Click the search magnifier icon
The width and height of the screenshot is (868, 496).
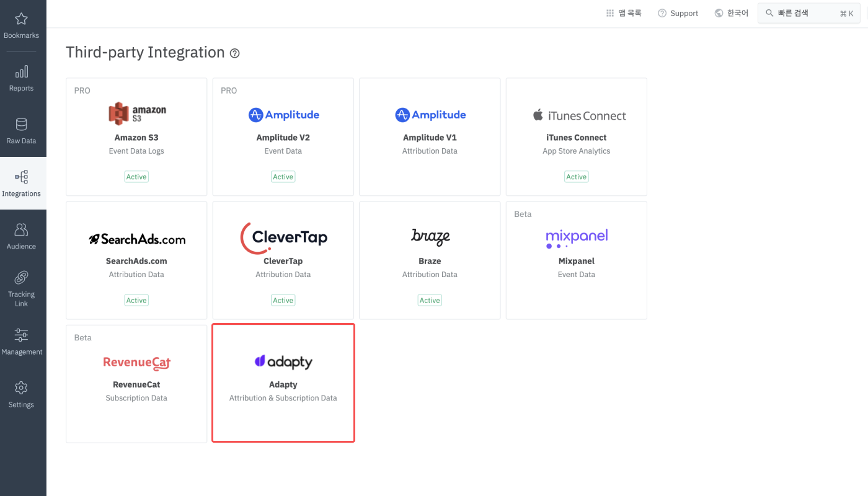[769, 13]
